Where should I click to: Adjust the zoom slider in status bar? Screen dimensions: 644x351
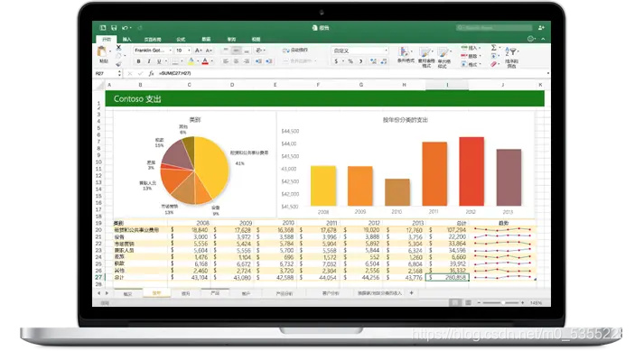tap(501, 302)
